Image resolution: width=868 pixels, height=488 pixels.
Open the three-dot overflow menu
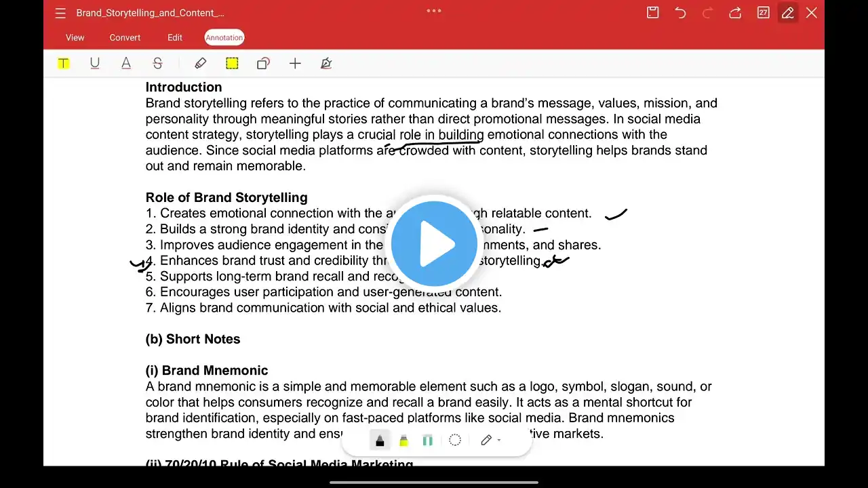click(434, 11)
